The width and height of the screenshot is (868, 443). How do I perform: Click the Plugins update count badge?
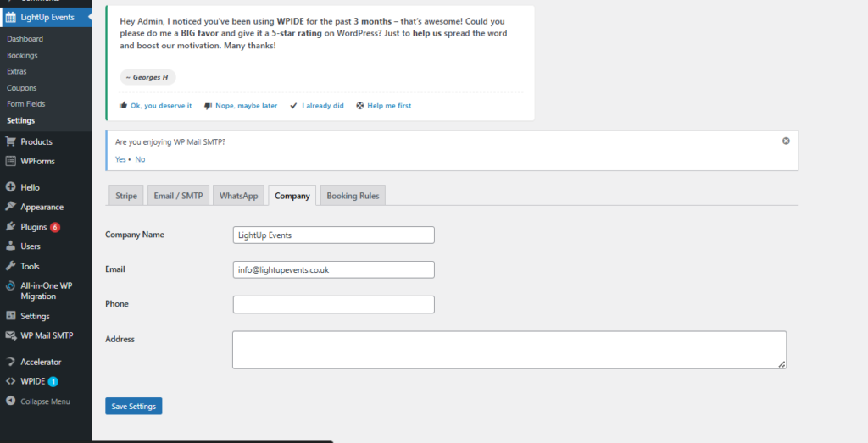click(55, 227)
